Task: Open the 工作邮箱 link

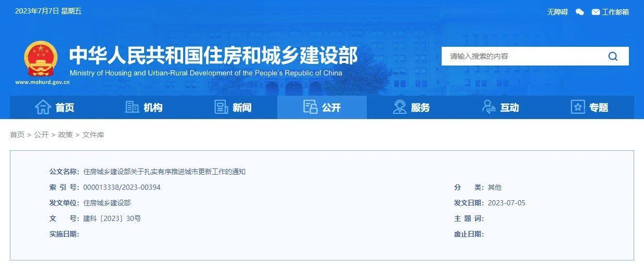Action: 615,12
